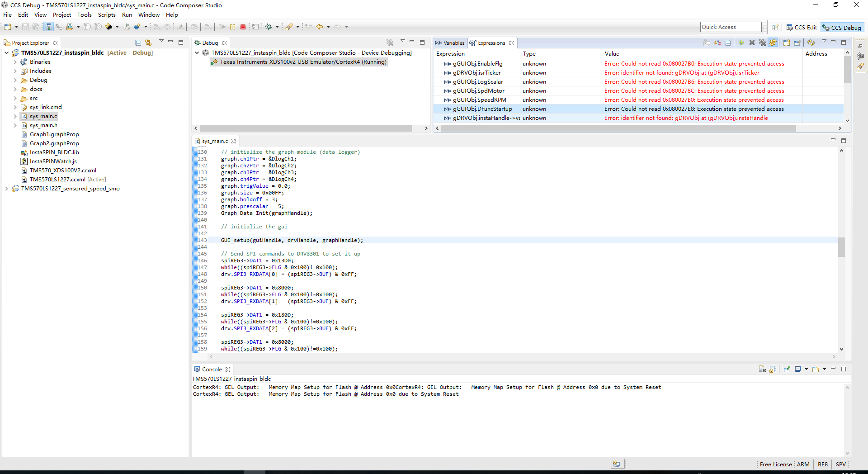Clear the Console output
The image size is (868, 474).
[762, 369]
